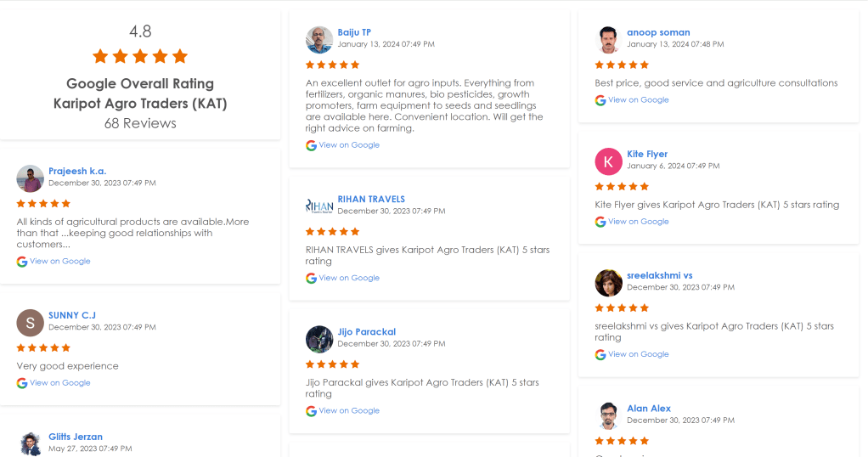This screenshot has height=457, width=868.
Task: Open View on Google under anoop soman's review
Action: (638, 100)
